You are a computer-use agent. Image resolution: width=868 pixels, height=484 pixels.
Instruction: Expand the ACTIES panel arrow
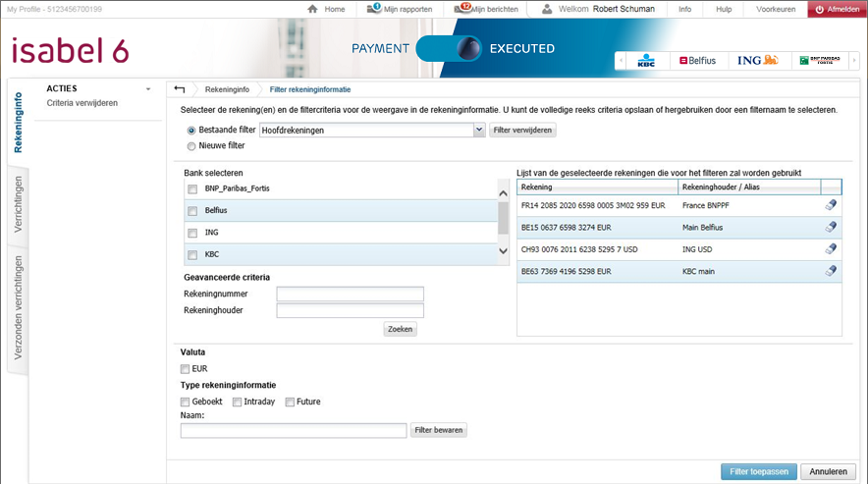pyautogui.click(x=148, y=89)
